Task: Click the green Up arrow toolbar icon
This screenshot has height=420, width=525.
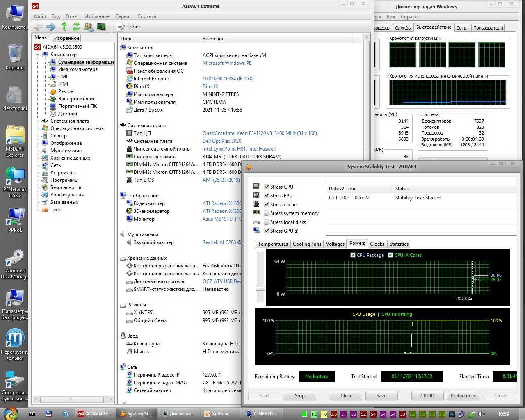Action: point(64,27)
